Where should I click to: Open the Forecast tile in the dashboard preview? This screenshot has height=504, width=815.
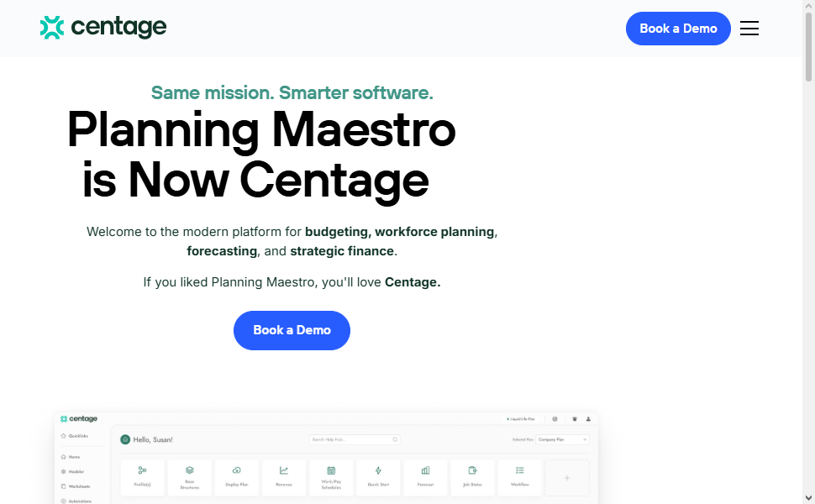click(x=425, y=477)
